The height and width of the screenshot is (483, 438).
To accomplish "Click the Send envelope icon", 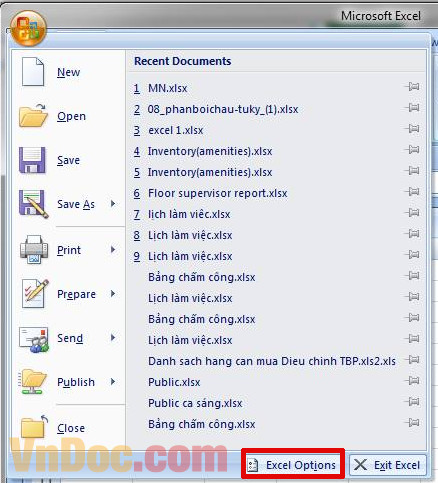I will point(34,339).
